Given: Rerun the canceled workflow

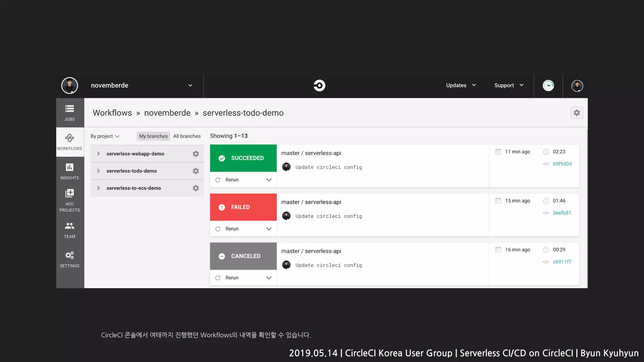Looking at the screenshot, I should point(227,278).
